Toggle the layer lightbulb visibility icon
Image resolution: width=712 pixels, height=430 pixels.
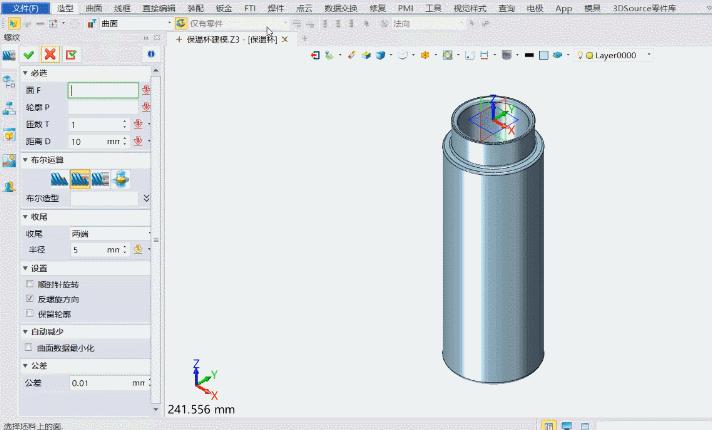[x=580, y=55]
